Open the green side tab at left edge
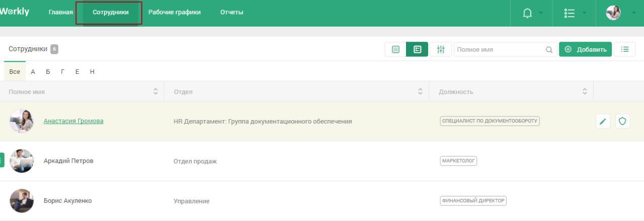 (x=2, y=160)
